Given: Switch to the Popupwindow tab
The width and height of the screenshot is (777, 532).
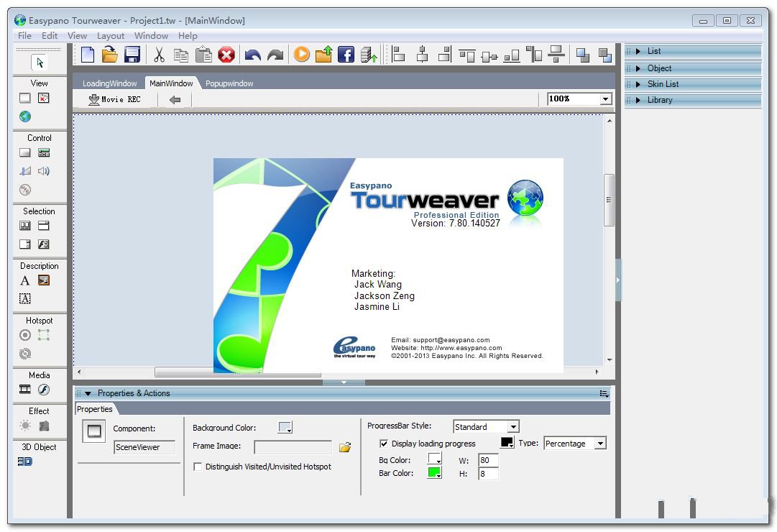Looking at the screenshot, I should (229, 83).
